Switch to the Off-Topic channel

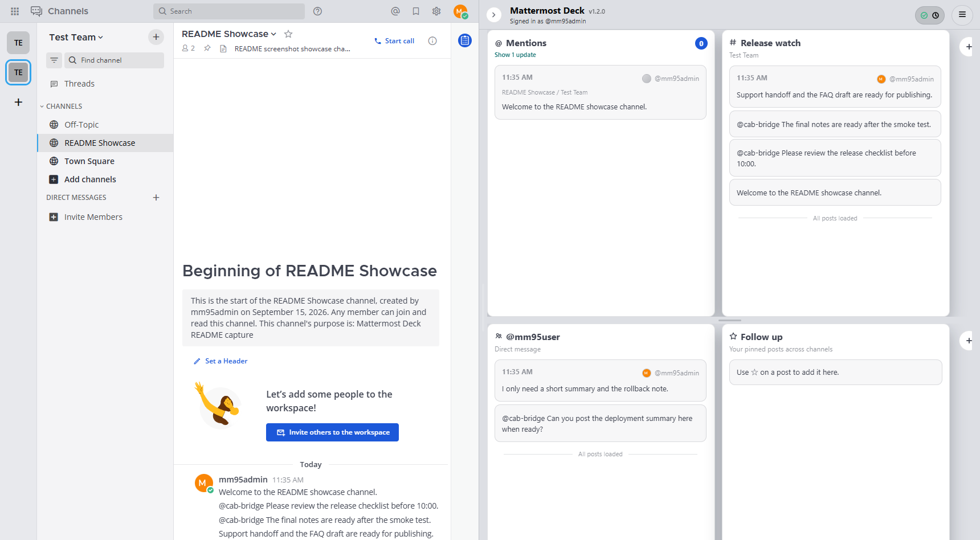click(105, 125)
